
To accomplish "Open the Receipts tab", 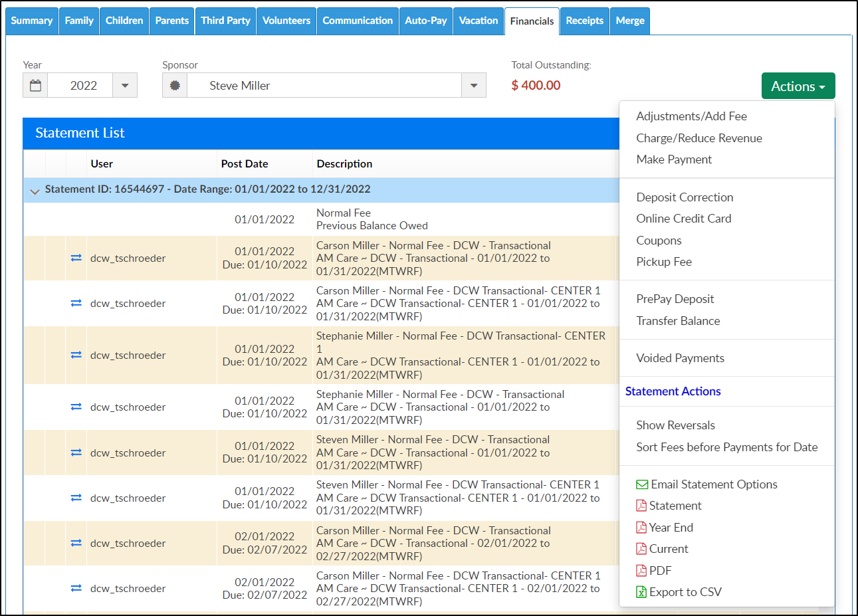I will click(x=585, y=21).
